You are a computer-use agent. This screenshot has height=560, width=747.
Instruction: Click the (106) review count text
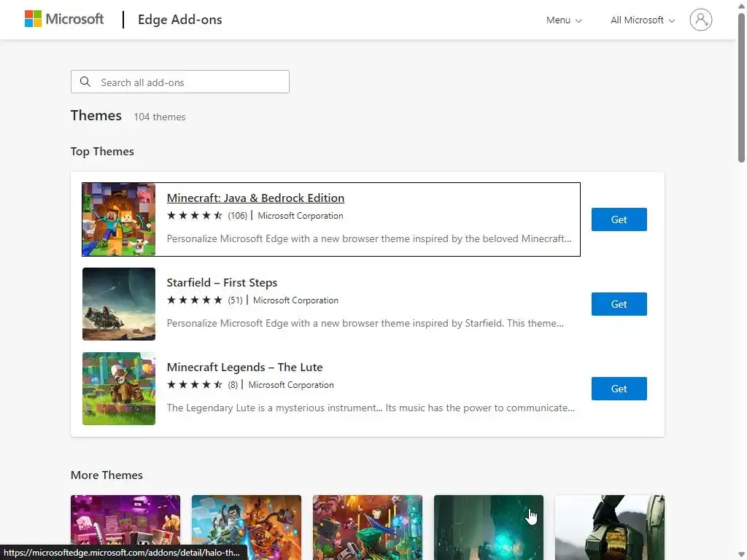coord(237,216)
